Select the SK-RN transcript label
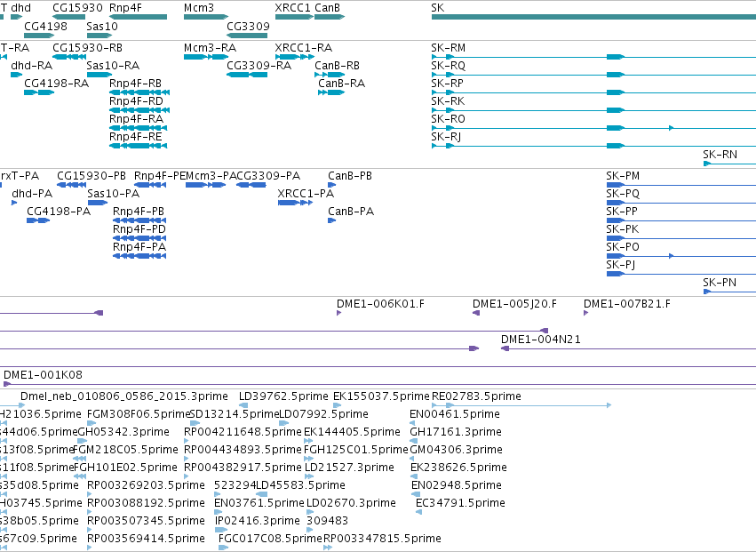756x552 pixels. pyautogui.click(x=720, y=155)
